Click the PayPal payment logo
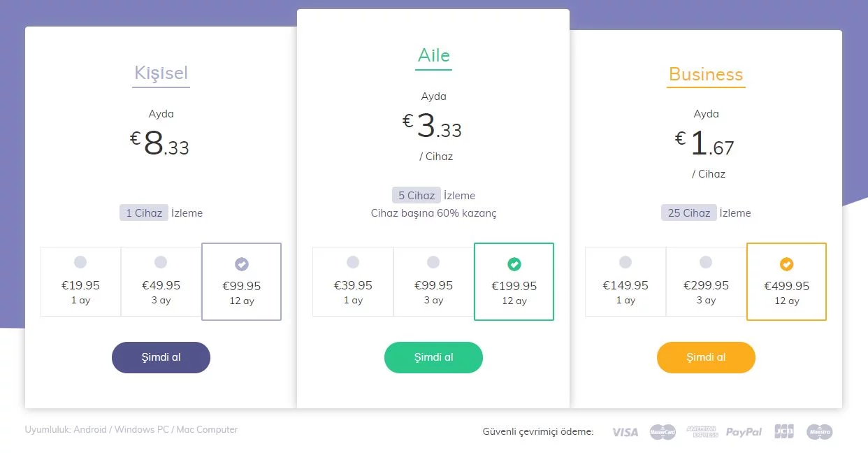Image resolution: width=868 pixels, height=453 pixels. 744,432
